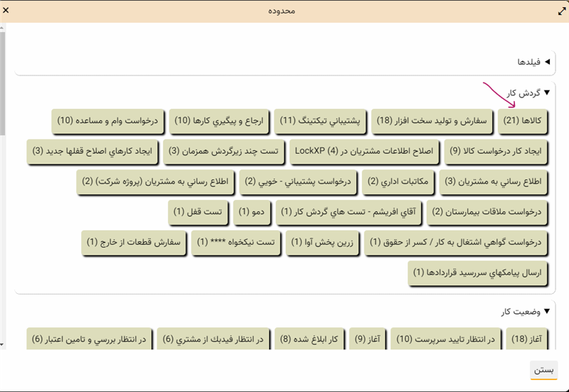Select the درخواست ملاقات بیمارستان (2) chip
This screenshot has height=392, width=569.
click(x=486, y=212)
